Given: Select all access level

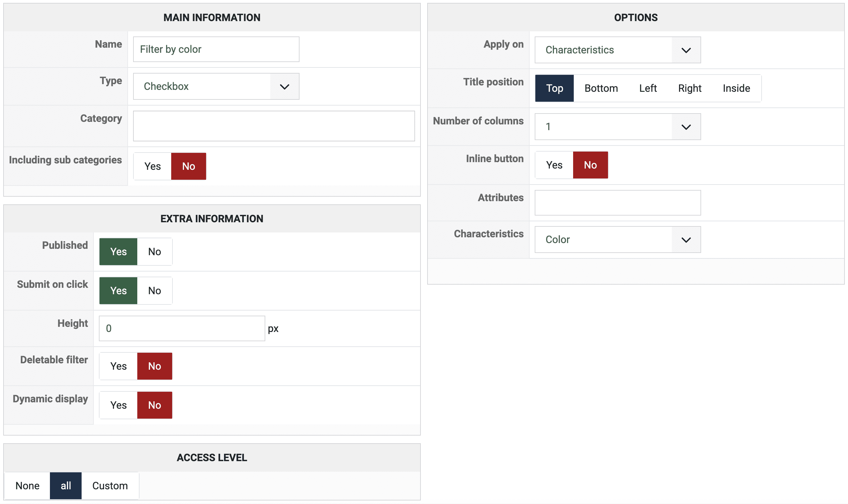Looking at the screenshot, I should coord(66,486).
